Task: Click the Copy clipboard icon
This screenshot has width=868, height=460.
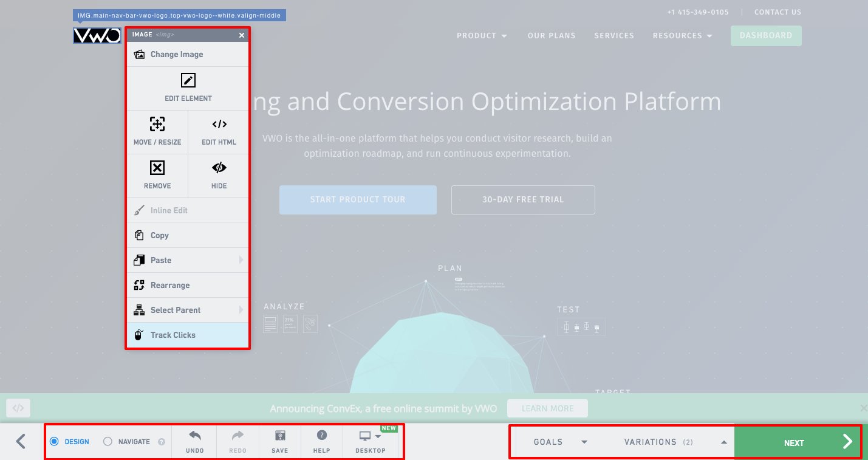Action: (139, 235)
